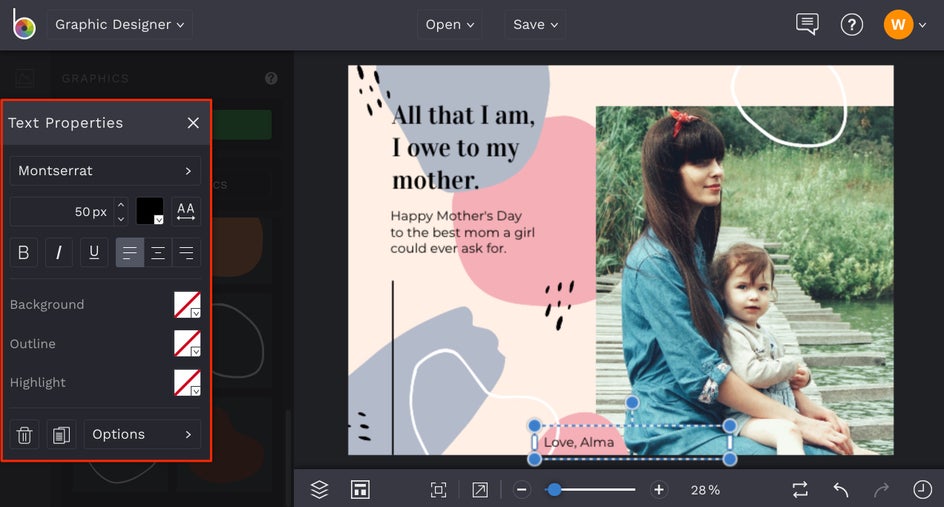Toggle underline formatting
This screenshot has height=507, width=944.
(x=94, y=252)
